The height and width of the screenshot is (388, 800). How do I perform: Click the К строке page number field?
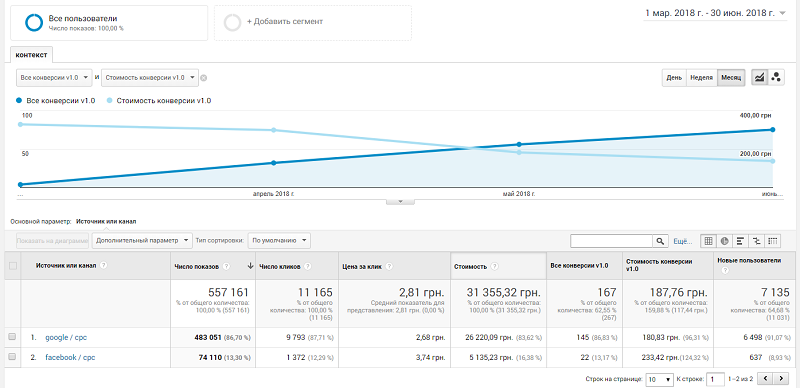tap(716, 379)
